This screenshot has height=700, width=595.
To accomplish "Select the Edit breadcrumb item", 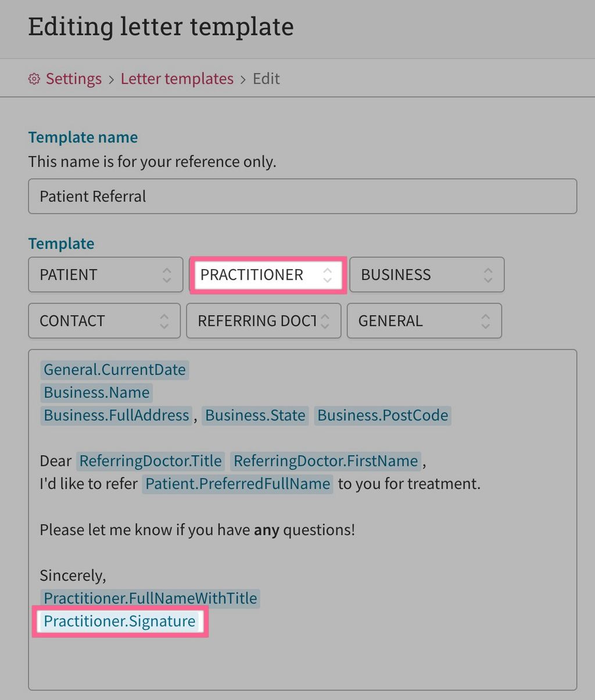I will point(266,78).
